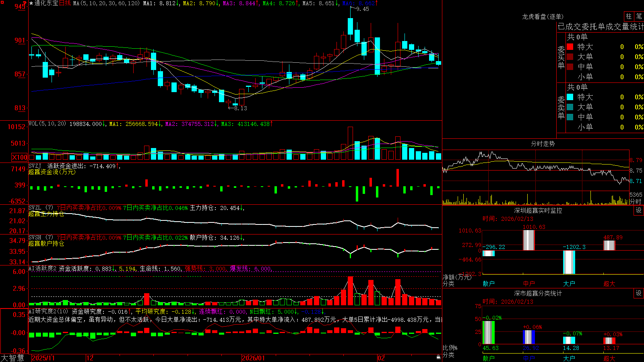This screenshot has width=644, height=362.
Task: Click the 散户 ratio bar labeled 45.63
Action: pos(489,332)
